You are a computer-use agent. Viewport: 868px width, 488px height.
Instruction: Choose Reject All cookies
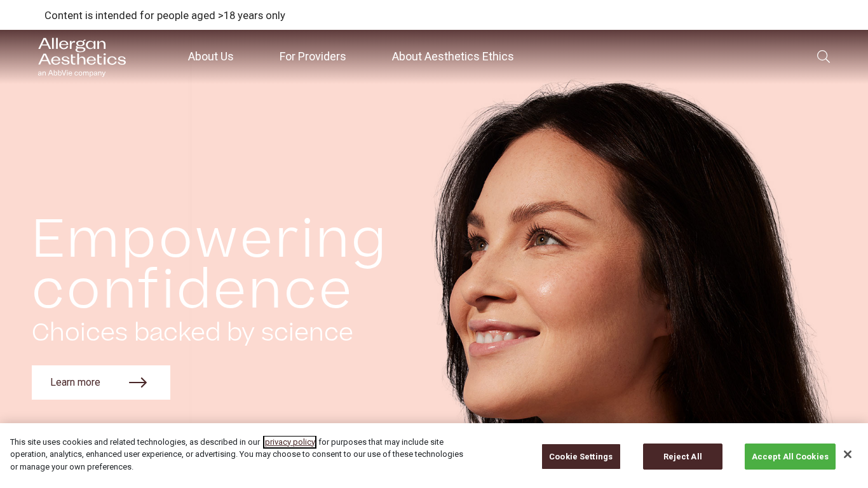coord(682,456)
